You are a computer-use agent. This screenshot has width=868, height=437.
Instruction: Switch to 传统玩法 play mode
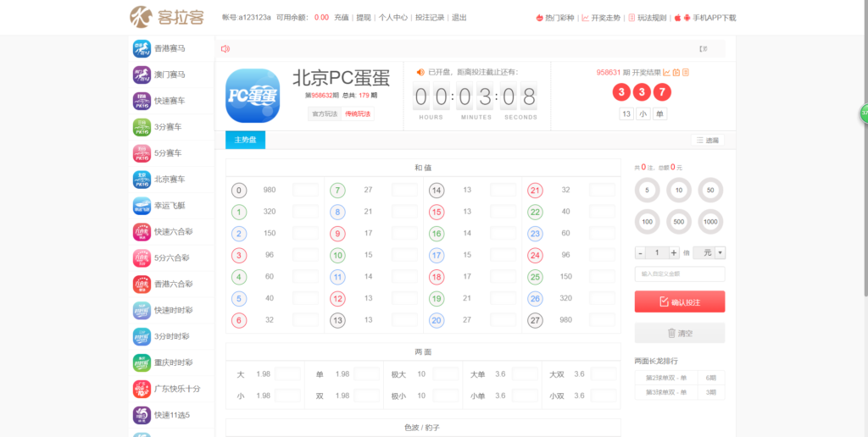point(357,114)
